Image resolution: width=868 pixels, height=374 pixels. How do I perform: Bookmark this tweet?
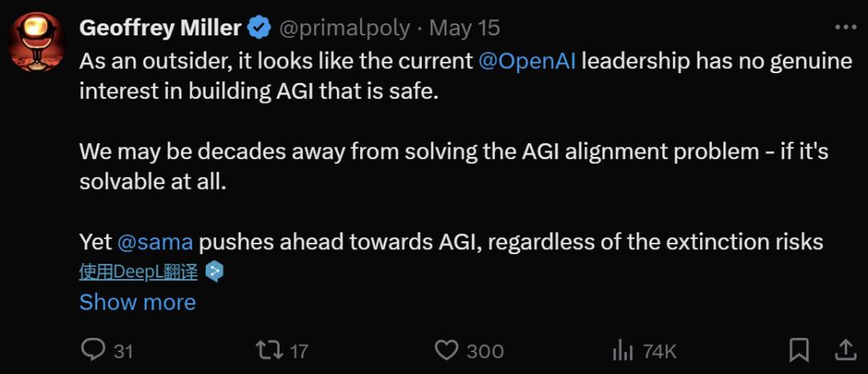point(799,350)
